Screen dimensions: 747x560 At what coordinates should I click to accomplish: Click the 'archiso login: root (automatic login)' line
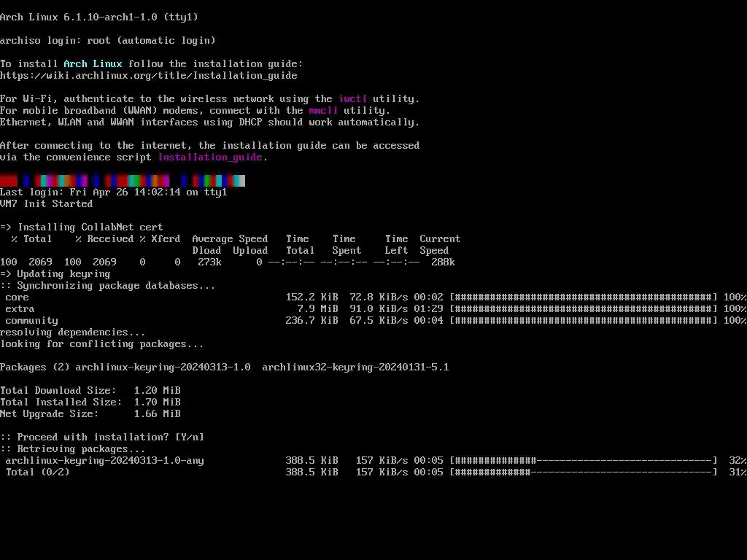click(108, 41)
